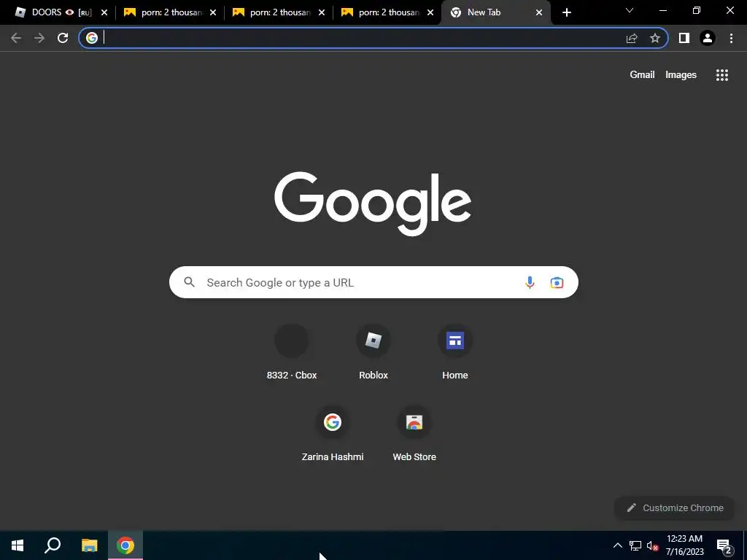Share this page via share icon
Image resolution: width=747 pixels, height=560 pixels.
coord(632,38)
